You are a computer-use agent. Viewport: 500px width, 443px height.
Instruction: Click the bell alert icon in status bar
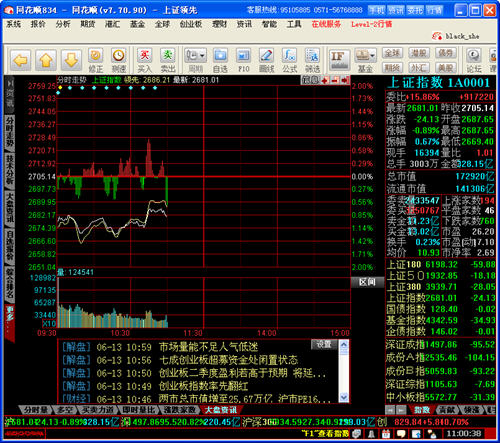point(371,434)
